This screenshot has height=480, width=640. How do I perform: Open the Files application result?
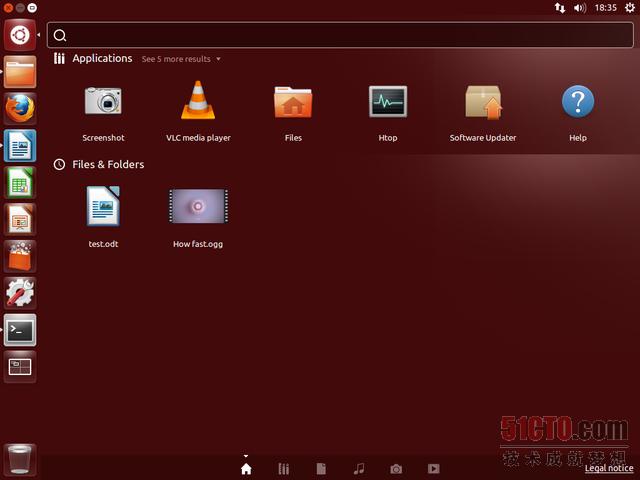pyautogui.click(x=293, y=112)
